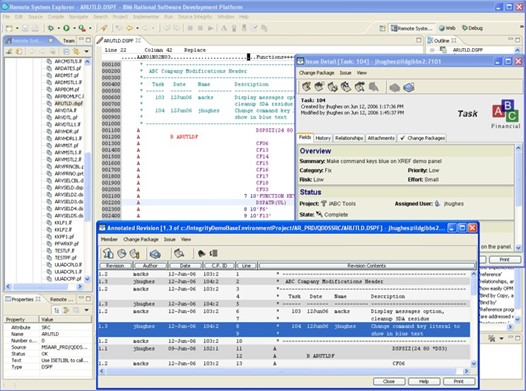
Task: Click the first icon in Annotated Revision toolbar
Action: pos(108,253)
